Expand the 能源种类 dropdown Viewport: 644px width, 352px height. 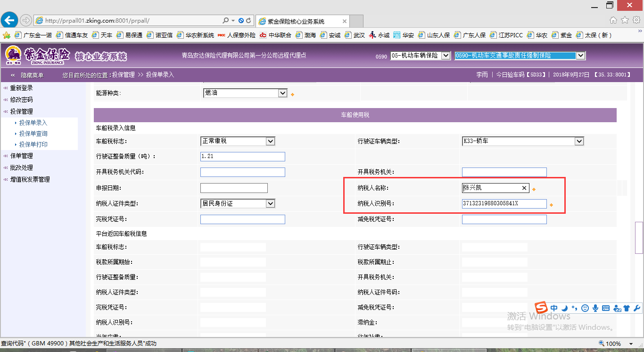(x=282, y=93)
